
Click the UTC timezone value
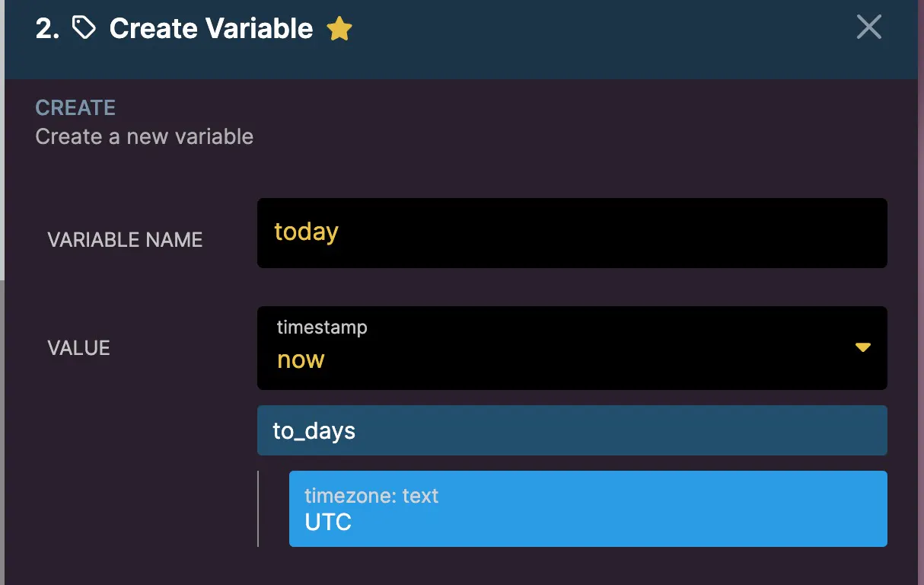pos(328,523)
